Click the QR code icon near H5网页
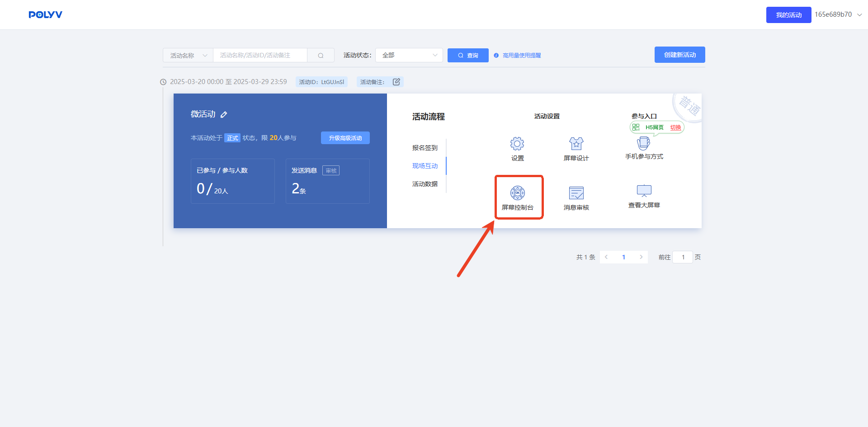 coord(636,127)
